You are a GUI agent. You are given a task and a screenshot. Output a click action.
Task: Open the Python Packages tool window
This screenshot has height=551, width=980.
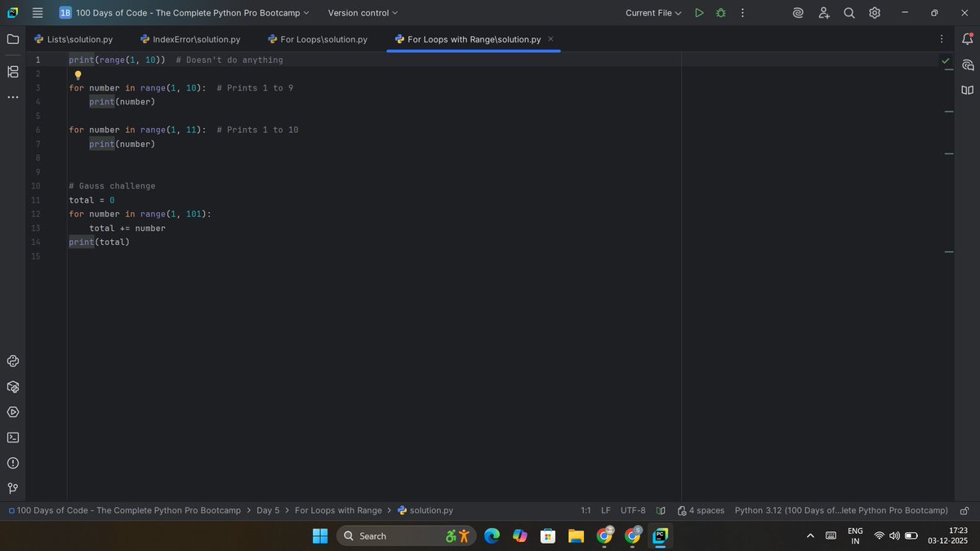[12, 386]
